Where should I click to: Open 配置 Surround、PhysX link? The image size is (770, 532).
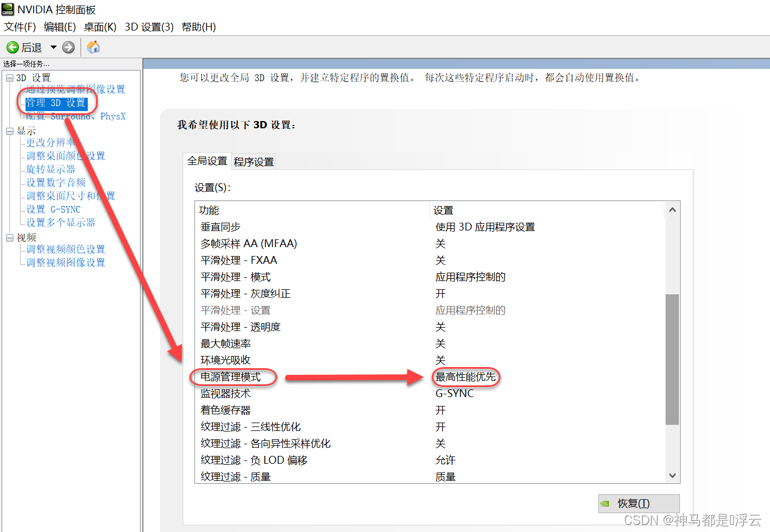point(76,117)
